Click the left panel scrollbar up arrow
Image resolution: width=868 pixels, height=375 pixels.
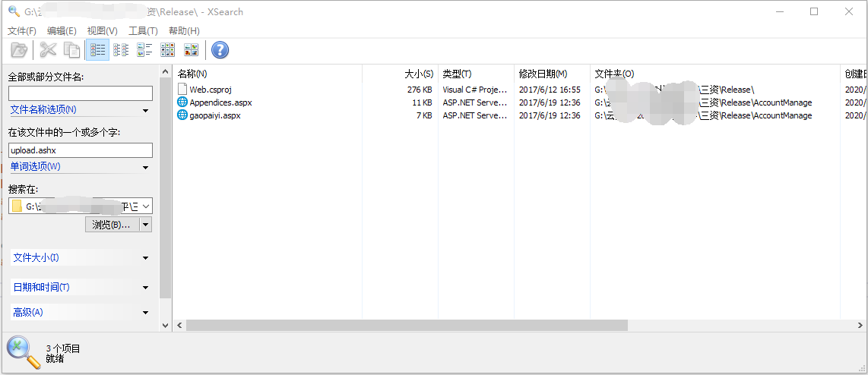click(x=165, y=71)
